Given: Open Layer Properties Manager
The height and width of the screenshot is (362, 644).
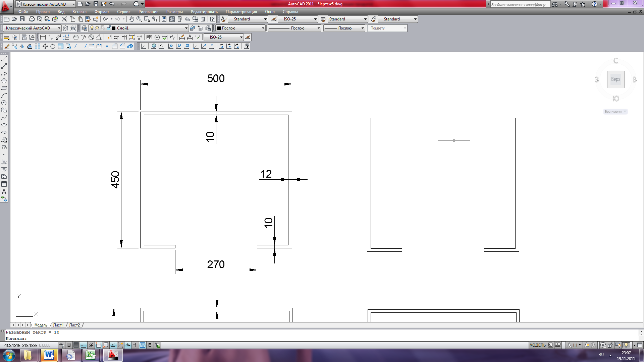Looking at the screenshot, I should point(84,28).
